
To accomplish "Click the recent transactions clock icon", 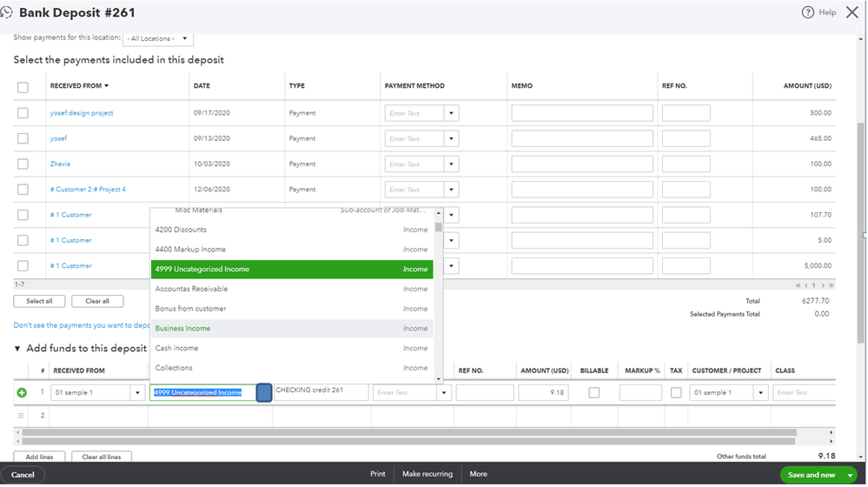I will (6, 12).
